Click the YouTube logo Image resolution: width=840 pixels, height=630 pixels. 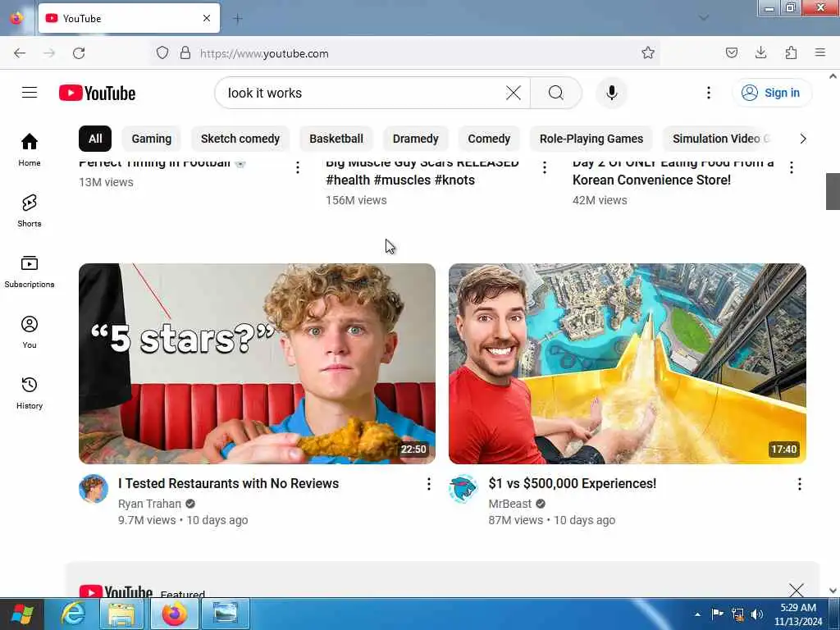(97, 93)
